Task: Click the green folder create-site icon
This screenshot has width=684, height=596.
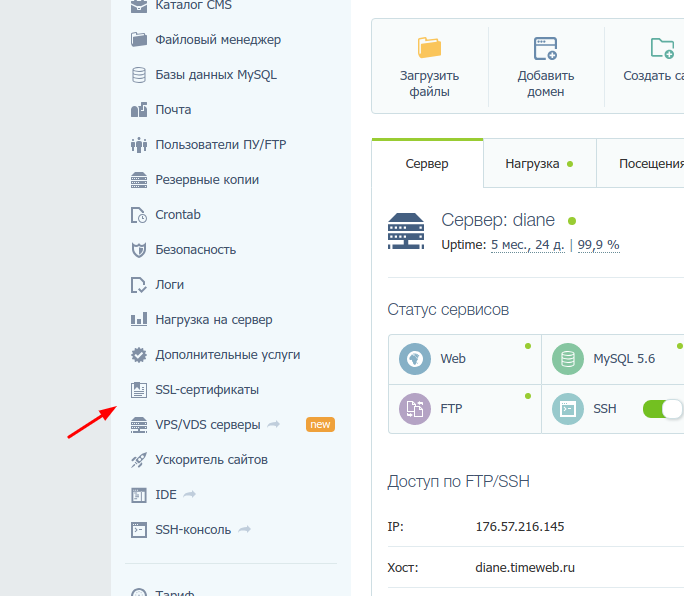Action: [662, 48]
